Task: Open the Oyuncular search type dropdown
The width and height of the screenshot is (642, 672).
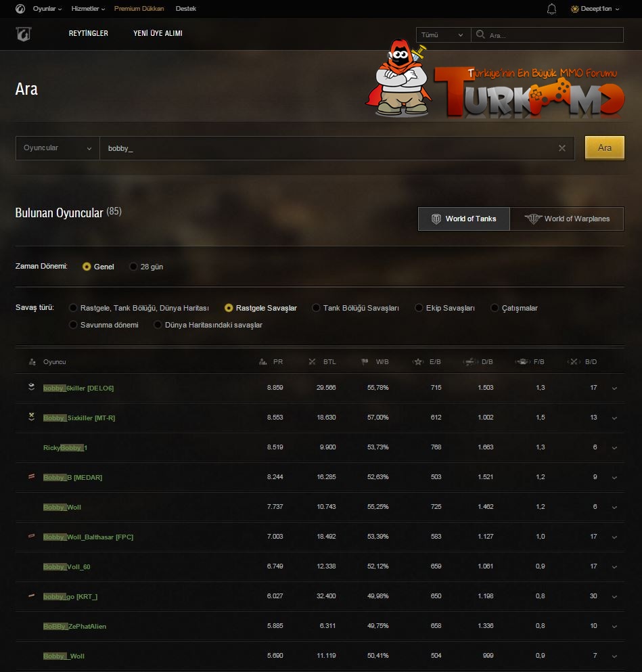Action: (58, 148)
